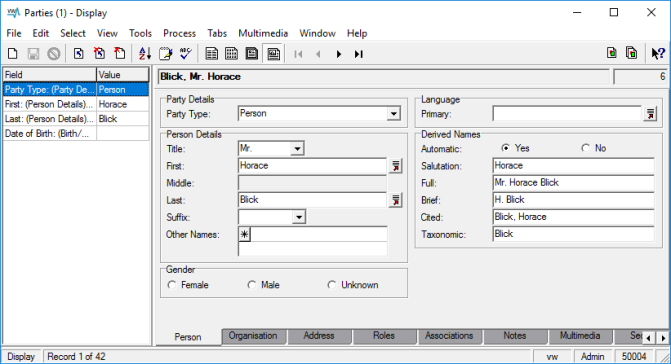
Task: Click the A-Z Sort toolbar icon
Action: coord(145,54)
